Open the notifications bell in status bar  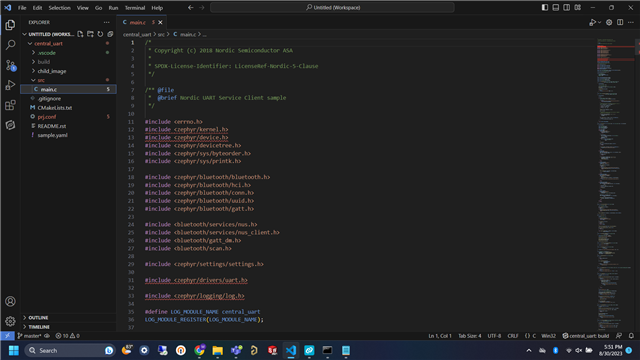point(631,336)
